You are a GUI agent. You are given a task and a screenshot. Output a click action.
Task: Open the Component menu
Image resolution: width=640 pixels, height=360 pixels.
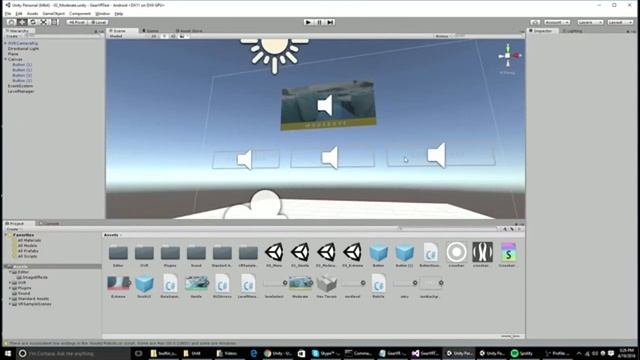(x=80, y=13)
